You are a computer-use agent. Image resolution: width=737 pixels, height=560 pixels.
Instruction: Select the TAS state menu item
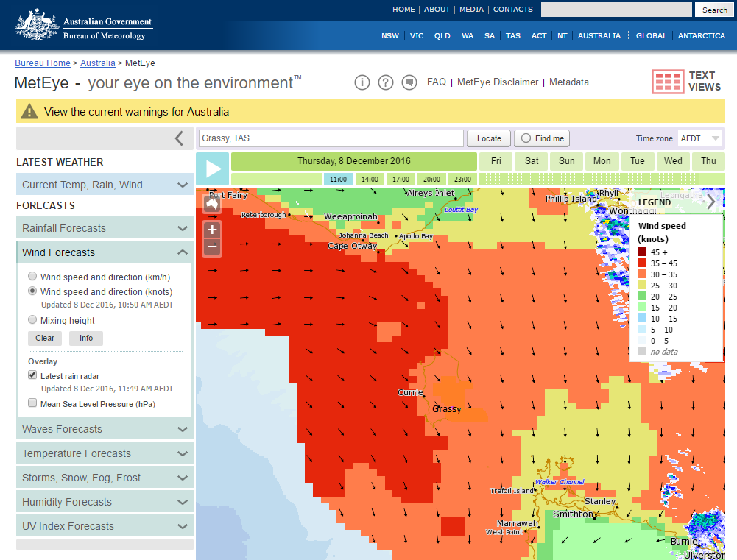[x=512, y=35]
